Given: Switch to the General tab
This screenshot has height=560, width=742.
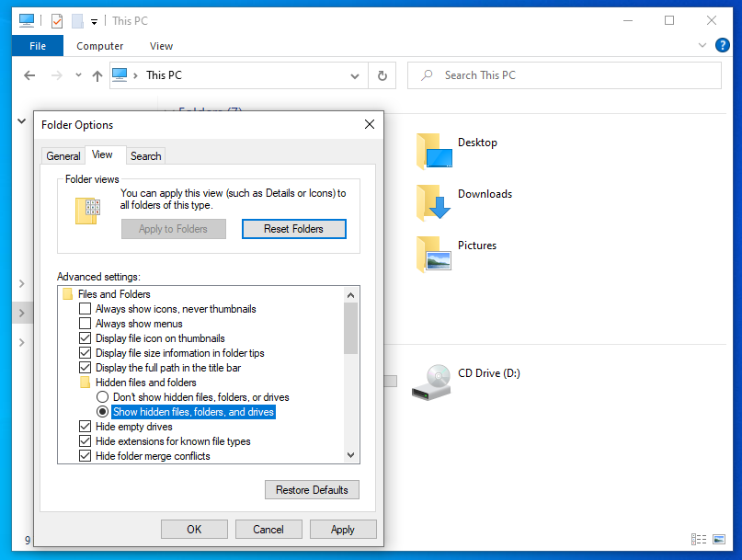Looking at the screenshot, I should pos(63,156).
